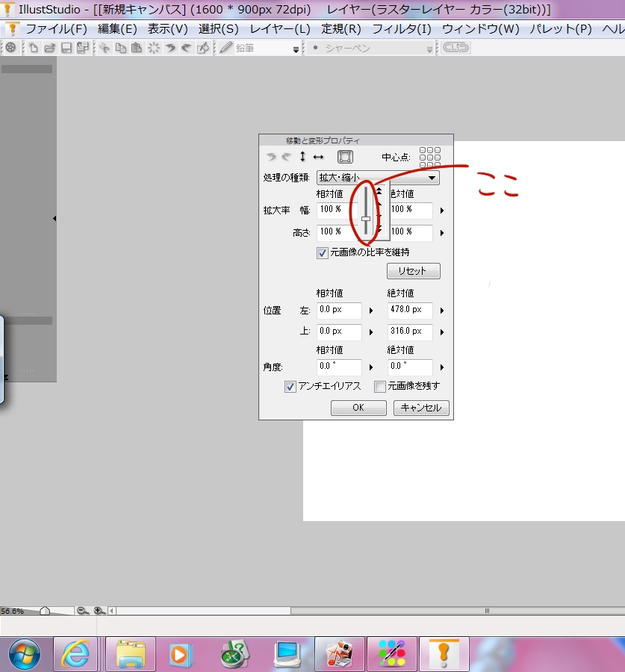The height and width of the screenshot is (672, 625).
Task: Toggle 元画像の比率を維持 checkbox
Action: click(323, 253)
